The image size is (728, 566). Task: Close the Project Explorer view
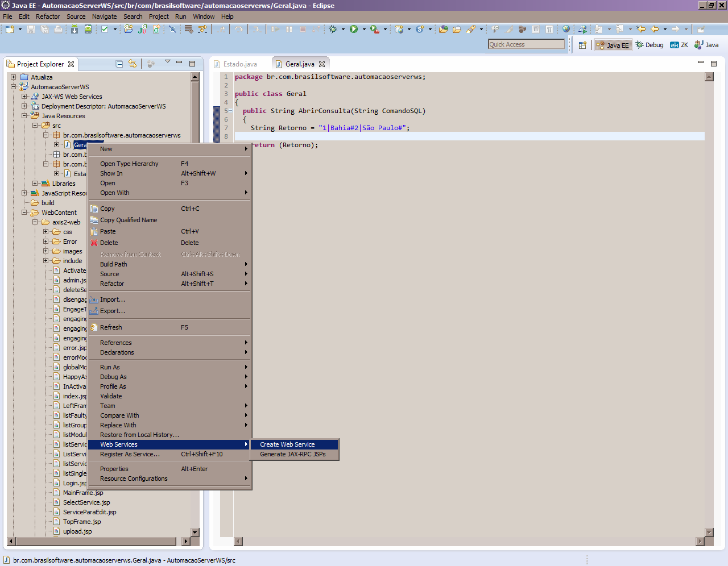pos(71,64)
